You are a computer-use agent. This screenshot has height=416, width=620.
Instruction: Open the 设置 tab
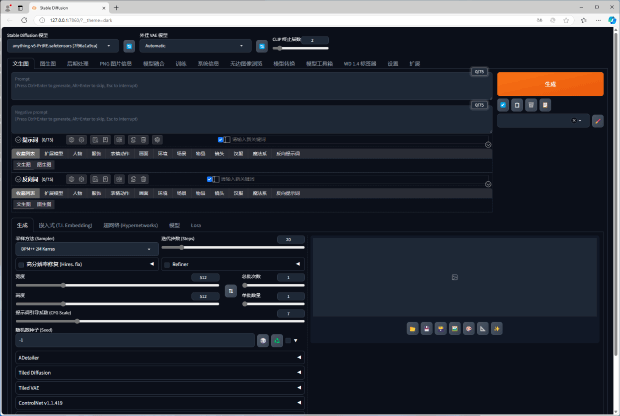coord(393,64)
